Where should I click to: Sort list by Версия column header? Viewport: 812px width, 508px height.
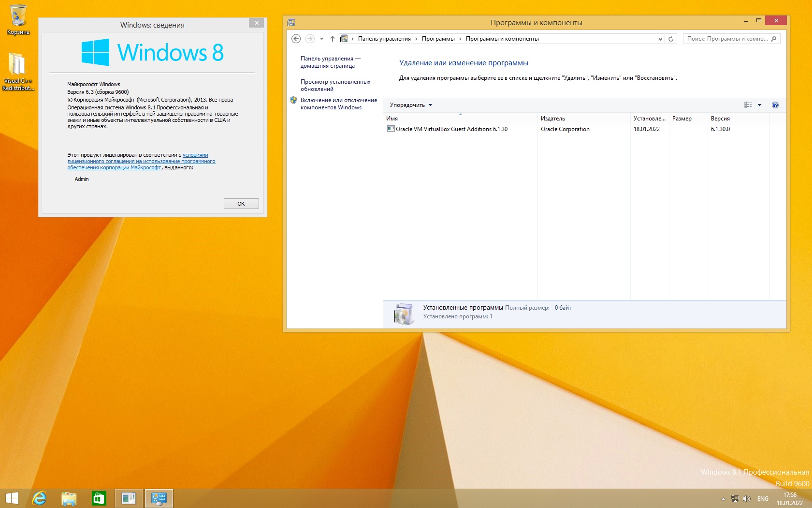[720, 119]
